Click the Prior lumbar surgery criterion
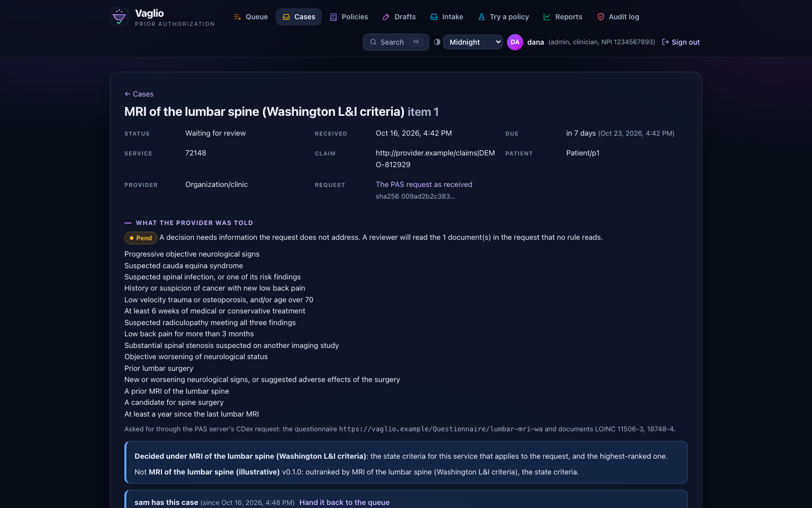The image size is (812, 508). click(159, 368)
